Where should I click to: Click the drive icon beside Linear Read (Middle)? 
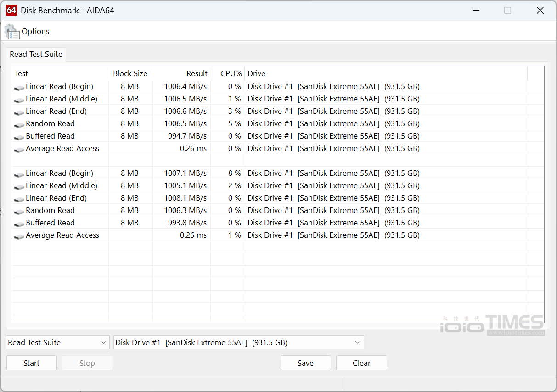coord(19,99)
